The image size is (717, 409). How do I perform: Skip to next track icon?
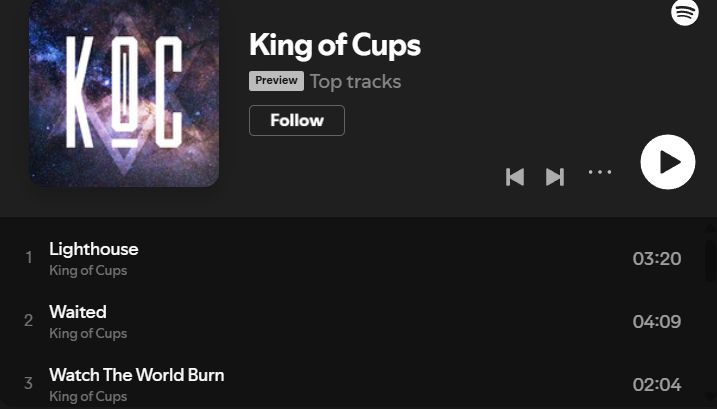click(555, 177)
